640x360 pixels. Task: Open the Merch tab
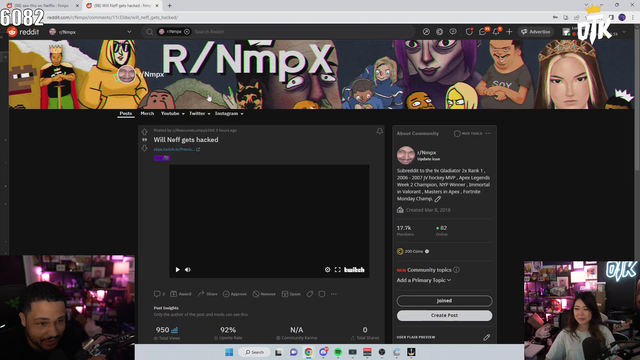[x=147, y=113]
